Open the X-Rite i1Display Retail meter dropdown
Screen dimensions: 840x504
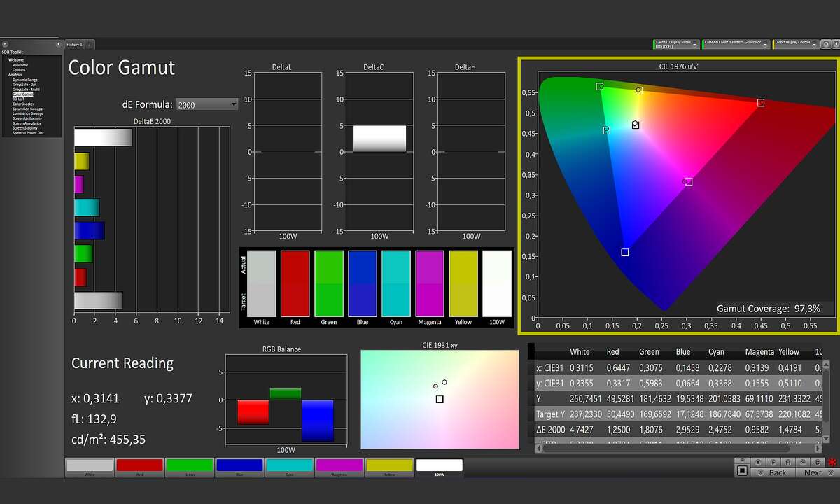click(676, 44)
